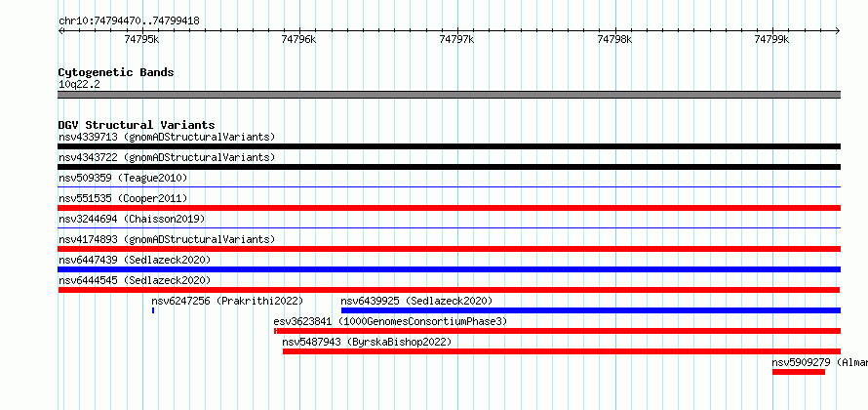
Task: Click the gray 10q22.2 cytogenetic band bar
Action: (449, 95)
